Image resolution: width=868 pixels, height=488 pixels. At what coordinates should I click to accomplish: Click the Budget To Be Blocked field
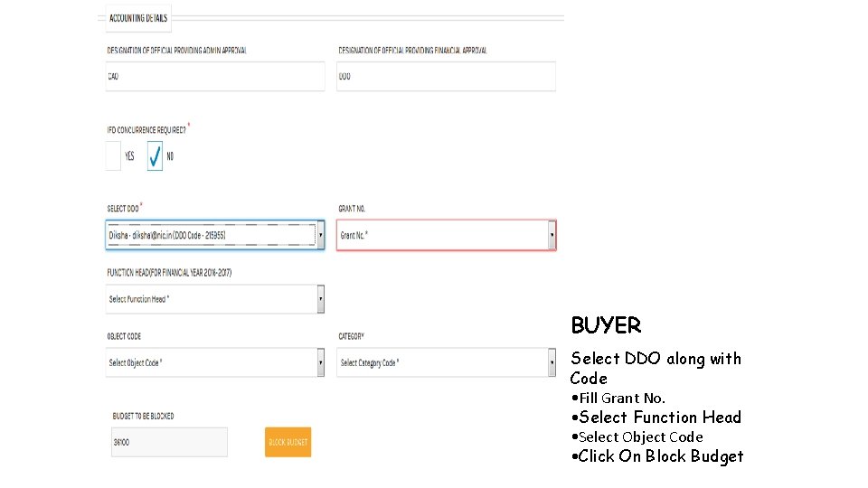click(x=169, y=442)
